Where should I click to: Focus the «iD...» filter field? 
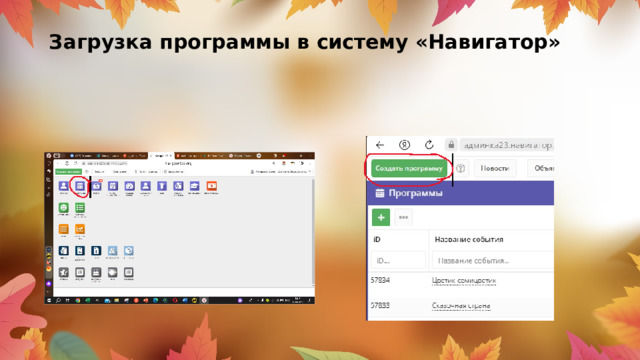coord(398,260)
